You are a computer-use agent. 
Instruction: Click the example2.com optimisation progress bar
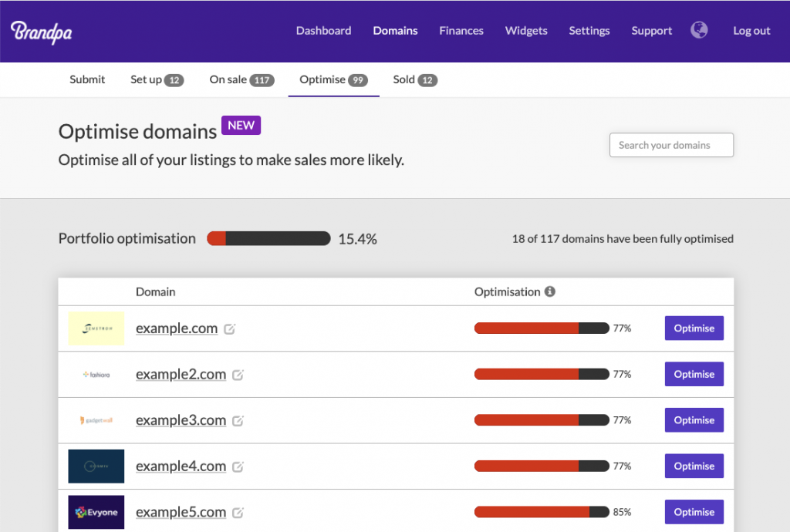point(542,374)
